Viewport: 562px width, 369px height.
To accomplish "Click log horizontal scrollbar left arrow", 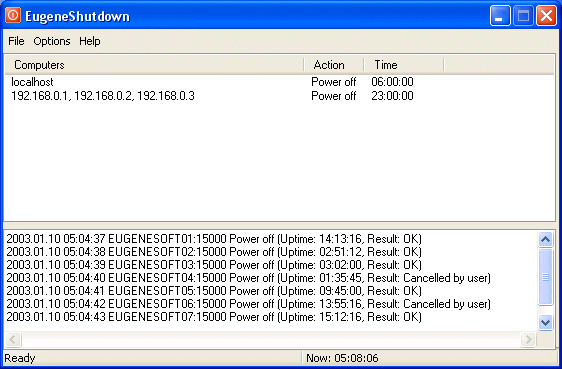I will tap(13, 339).
